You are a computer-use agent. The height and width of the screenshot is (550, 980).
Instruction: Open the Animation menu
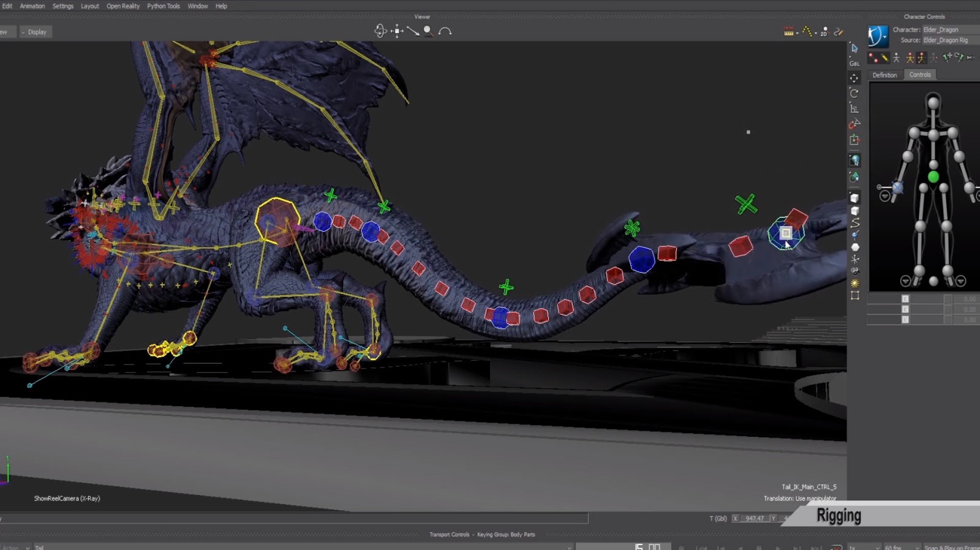[x=32, y=6]
